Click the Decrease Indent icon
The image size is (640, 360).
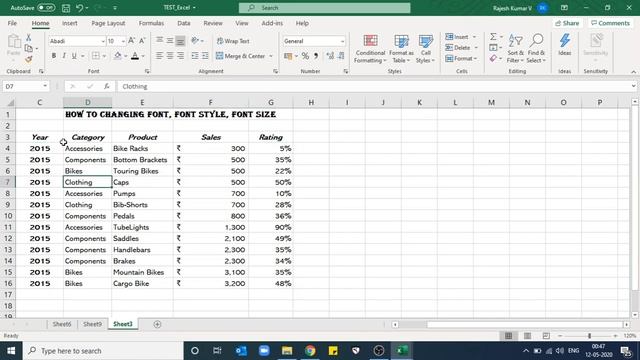pyautogui.click(x=195, y=56)
